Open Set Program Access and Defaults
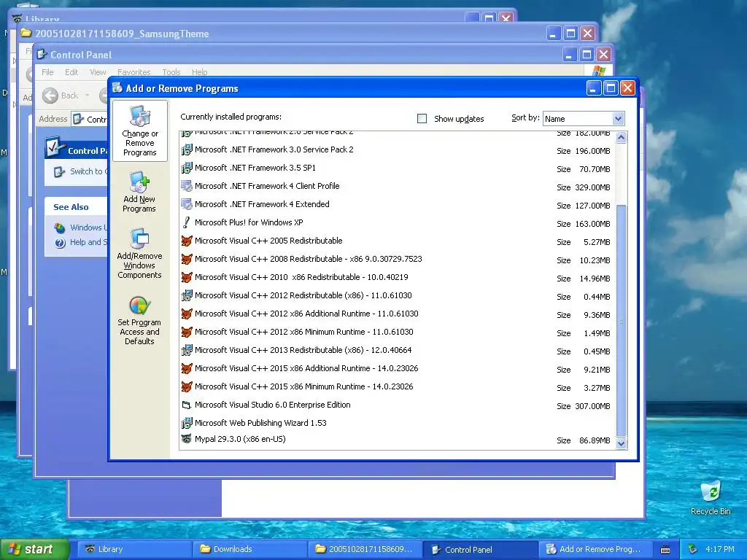The height and width of the screenshot is (560, 747). 139,321
